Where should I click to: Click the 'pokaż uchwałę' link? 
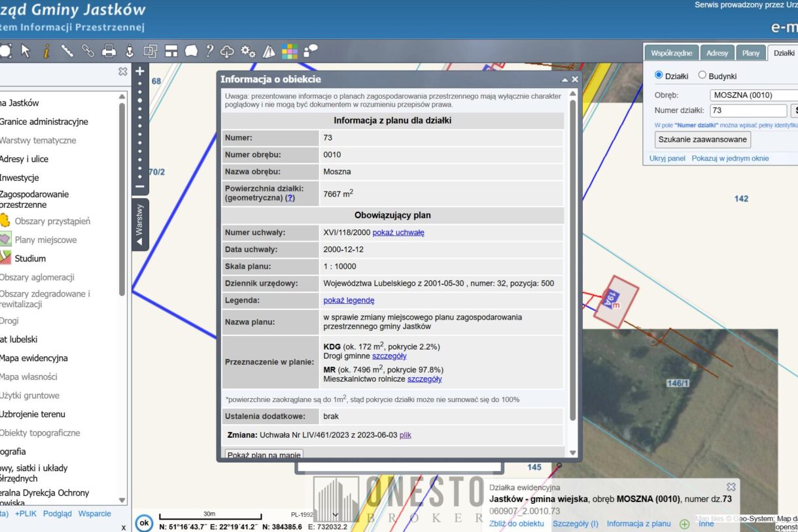(x=398, y=233)
